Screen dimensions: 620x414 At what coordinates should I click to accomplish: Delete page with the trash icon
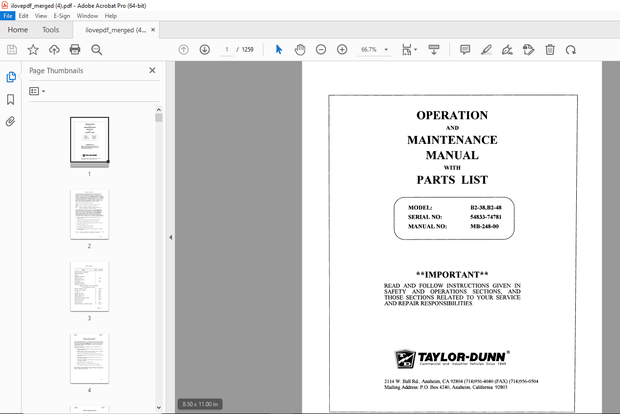[550, 50]
